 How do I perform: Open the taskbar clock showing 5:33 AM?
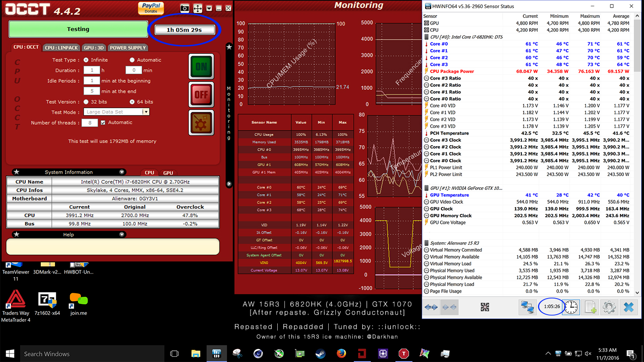tap(607, 354)
